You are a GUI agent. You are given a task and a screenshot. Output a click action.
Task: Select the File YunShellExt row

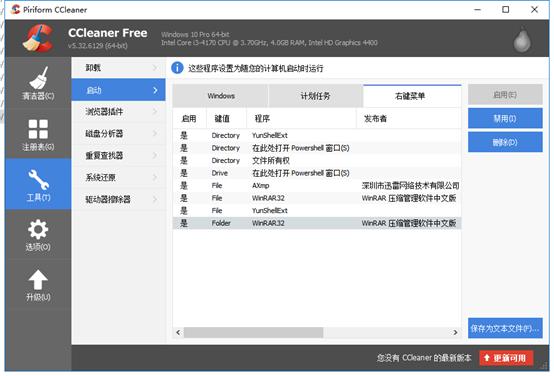click(x=317, y=211)
